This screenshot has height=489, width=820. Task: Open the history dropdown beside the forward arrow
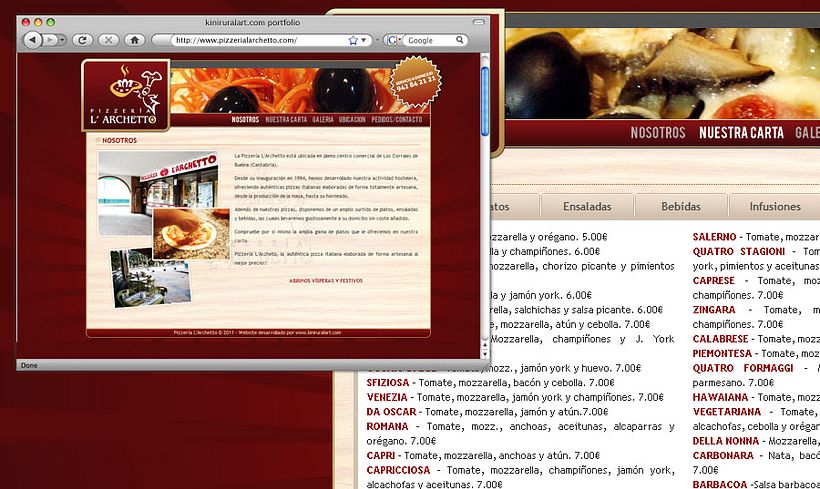62,40
